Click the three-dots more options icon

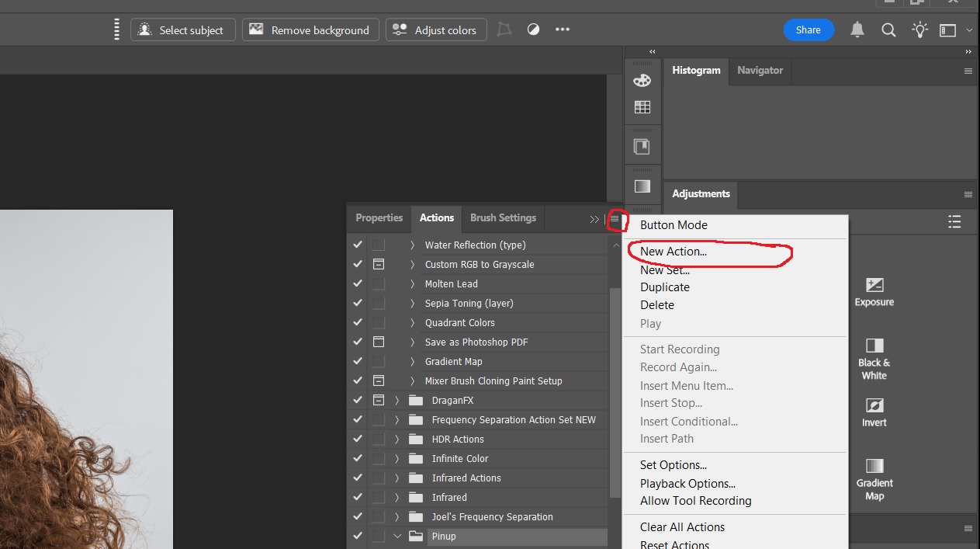tap(563, 30)
